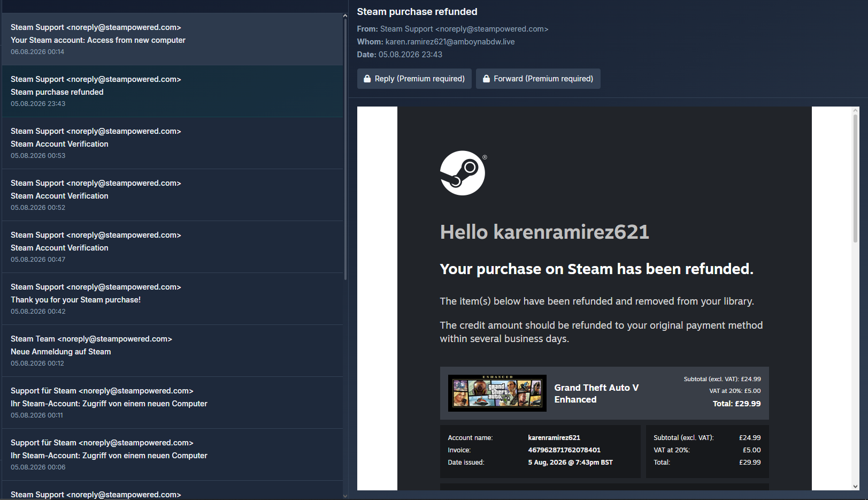The height and width of the screenshot is (500, 868).
Task: Open Steam Account Verification email from 00:53
Action: pyautogui.click(x=172, y=143)
